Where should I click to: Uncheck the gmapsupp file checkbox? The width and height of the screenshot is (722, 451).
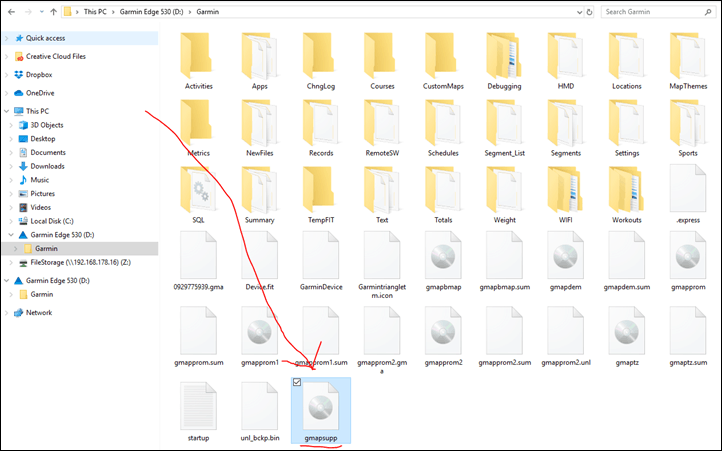(x=297, y=382)
